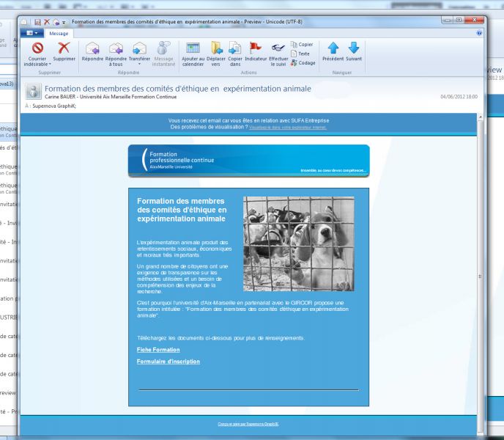Select the Message ribbon tab
The image size is (504, 440).
[59, 34]
